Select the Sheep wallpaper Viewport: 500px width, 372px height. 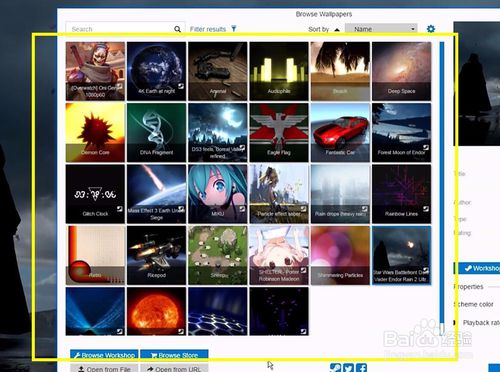coord(218,255)
